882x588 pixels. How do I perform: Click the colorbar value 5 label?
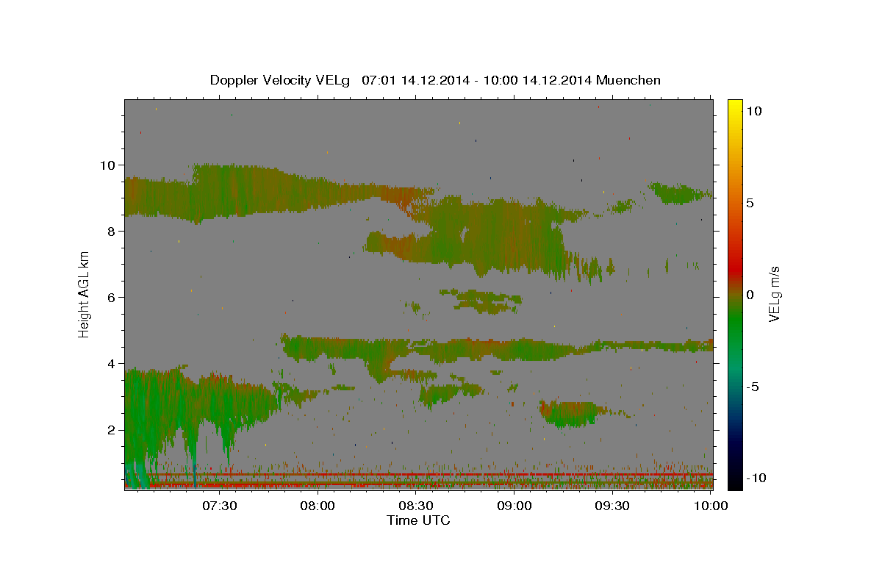[x=750, y=203]
